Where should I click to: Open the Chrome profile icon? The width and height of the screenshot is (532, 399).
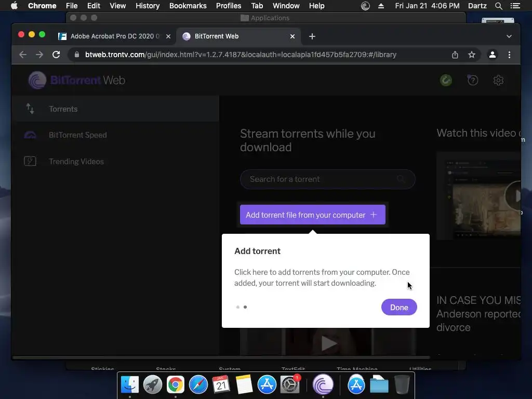493,55
